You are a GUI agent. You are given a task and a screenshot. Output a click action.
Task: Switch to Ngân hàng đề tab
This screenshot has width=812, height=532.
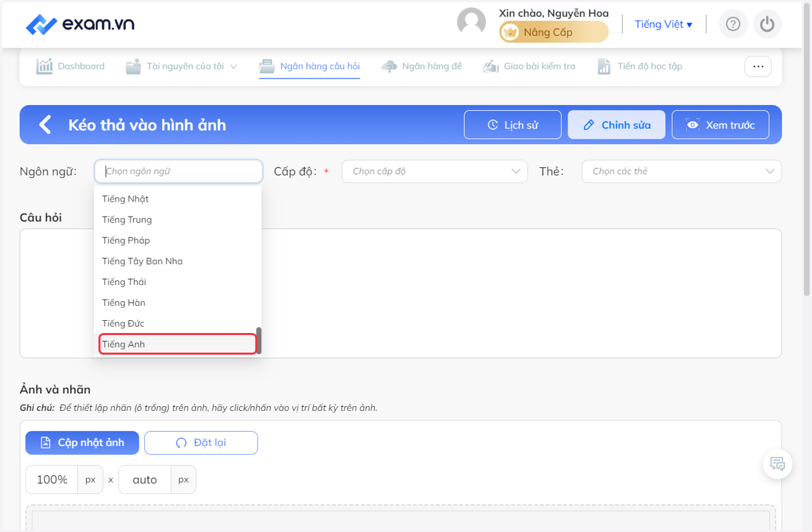tap(422, 66)
